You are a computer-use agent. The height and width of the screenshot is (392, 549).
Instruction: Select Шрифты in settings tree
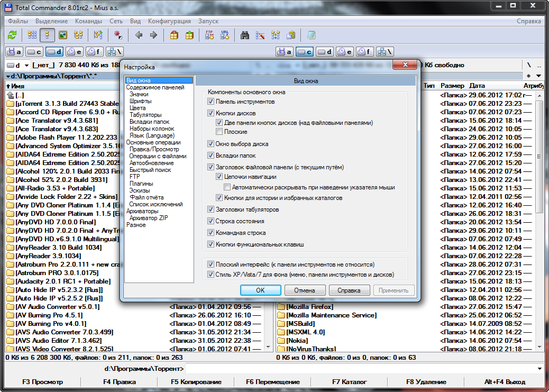pos(140,101)
